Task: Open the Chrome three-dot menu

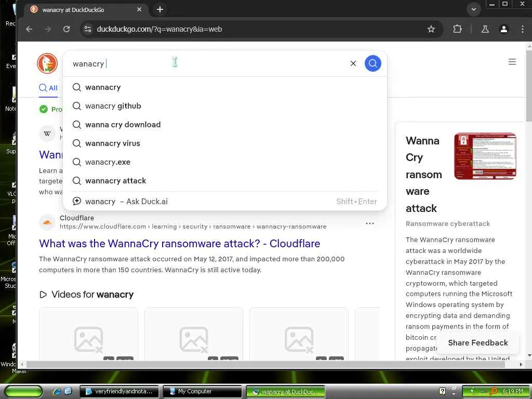Action: point(523,29)
